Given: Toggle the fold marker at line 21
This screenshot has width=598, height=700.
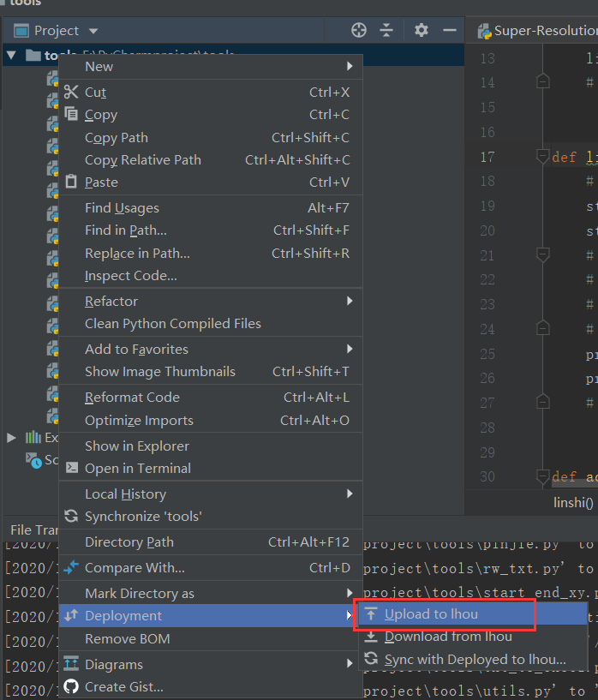Looking at the screenshot, I should tap(542, 255).
